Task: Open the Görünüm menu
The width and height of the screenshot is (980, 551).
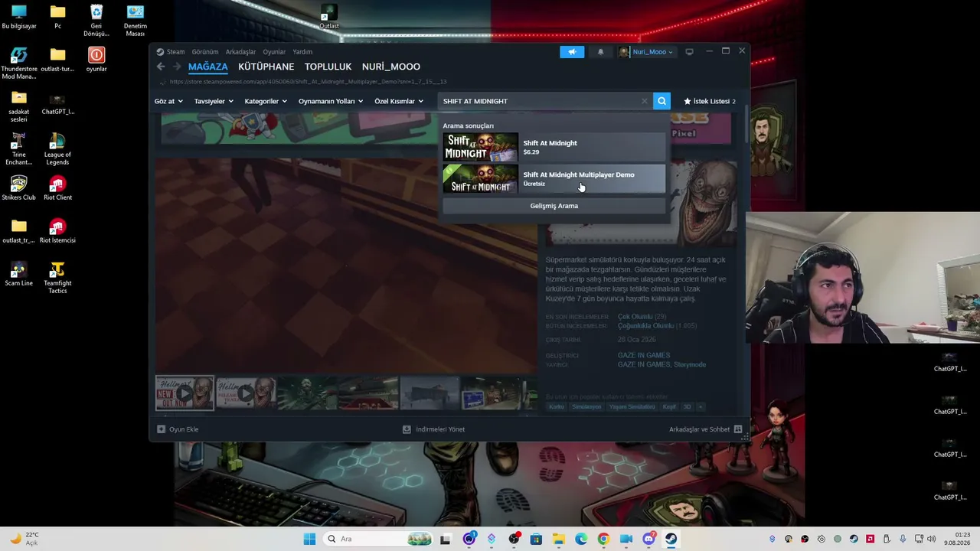Action: (205, 52)
